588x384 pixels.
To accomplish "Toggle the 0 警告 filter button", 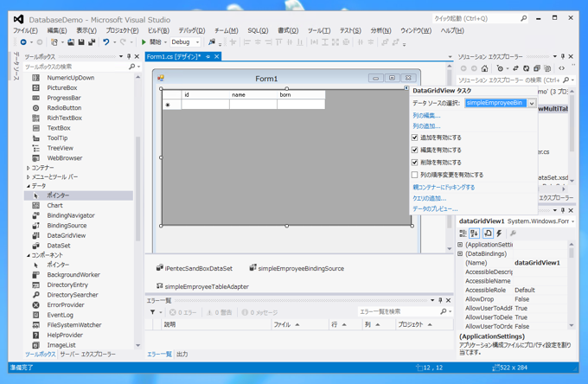I will (219, 312).
